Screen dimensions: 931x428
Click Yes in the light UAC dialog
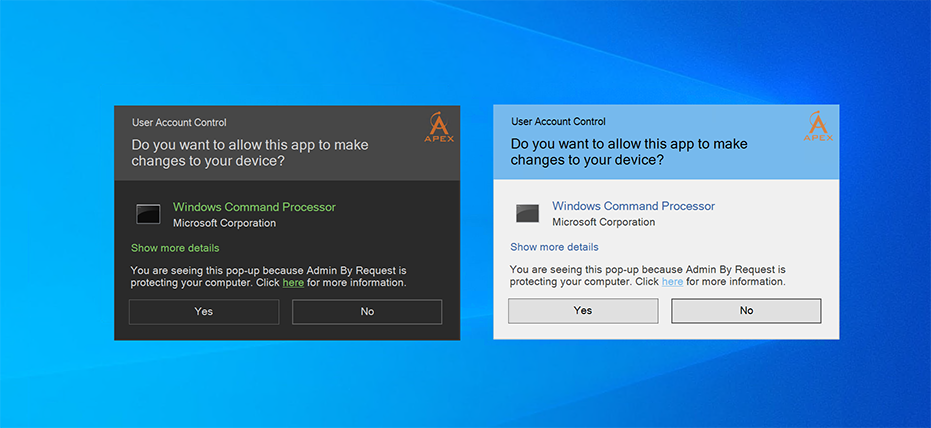point(583,310)
